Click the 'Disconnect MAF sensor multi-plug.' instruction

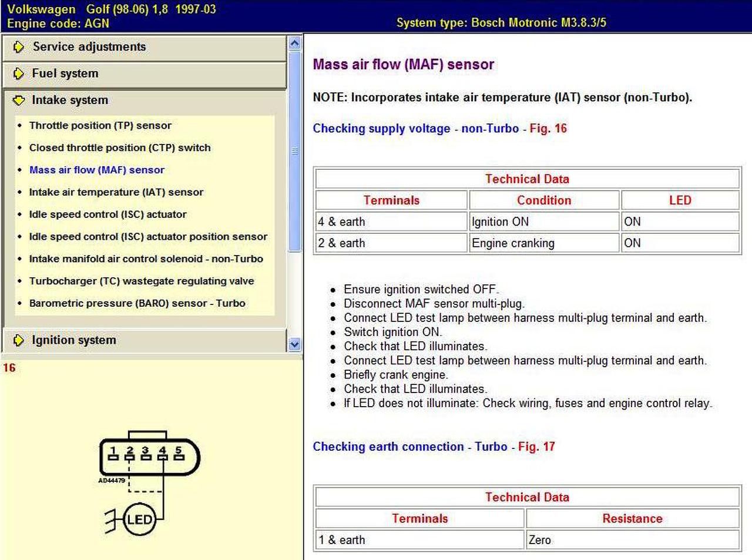[434, 304]
